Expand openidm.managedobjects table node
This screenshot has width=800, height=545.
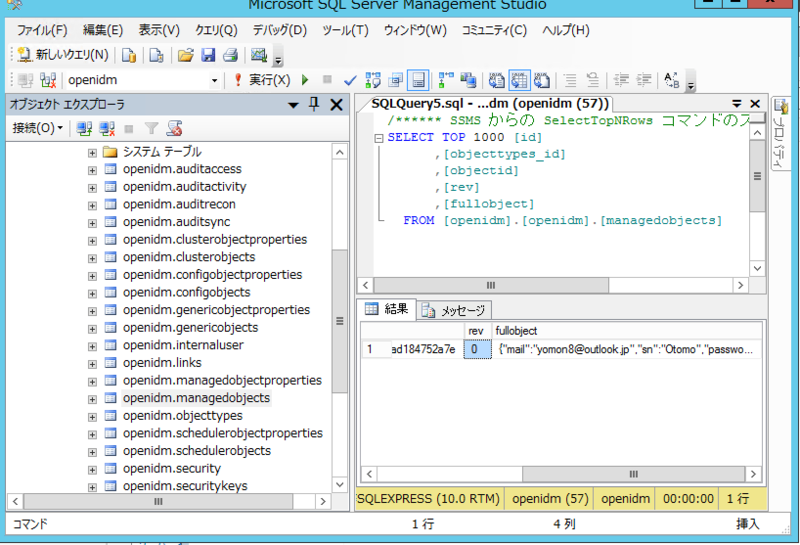[x=92, y=399]
